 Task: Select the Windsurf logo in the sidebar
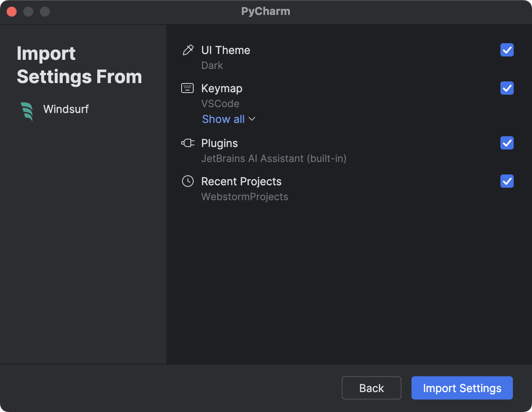(x=27, y=110)
